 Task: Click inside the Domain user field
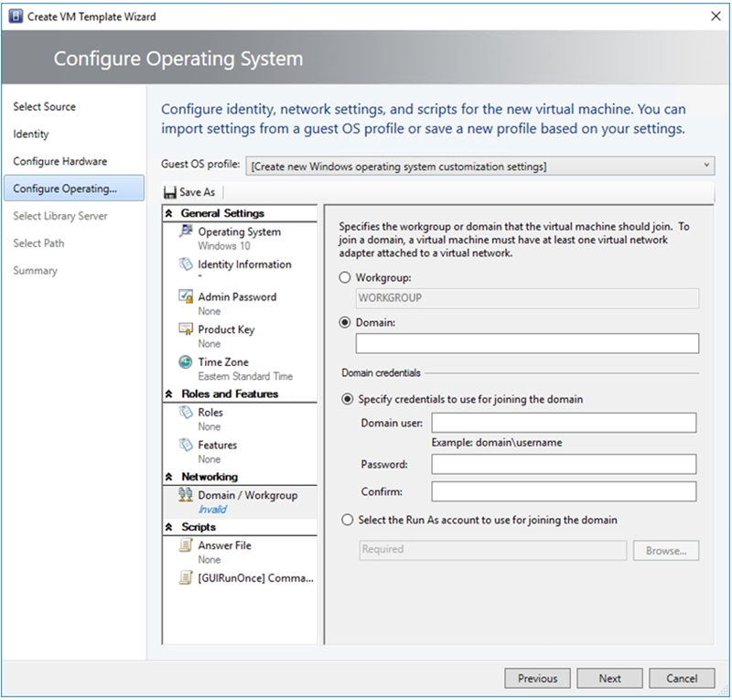click(x=563, y=422)
